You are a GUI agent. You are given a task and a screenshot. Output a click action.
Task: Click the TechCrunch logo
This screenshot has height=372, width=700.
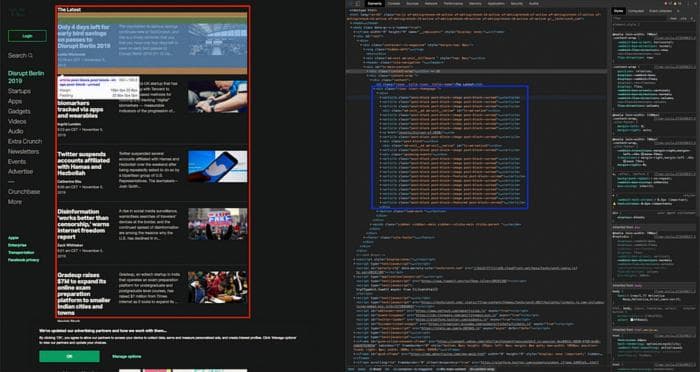click(17, 12)
